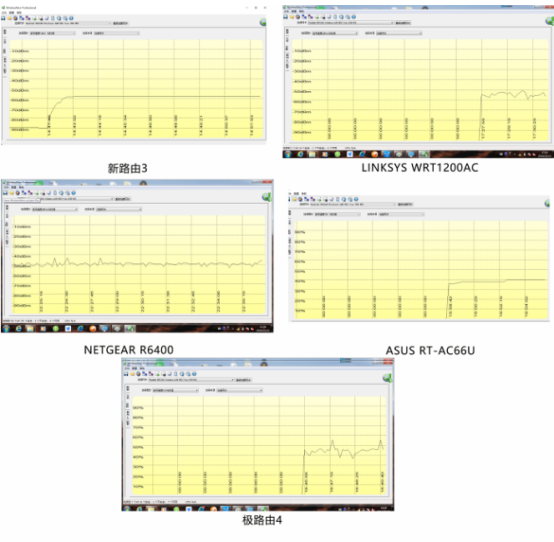554x542 pixels.
Task: Click the save disk icon in 极路由4 window
Action: (x=126, y=374)
